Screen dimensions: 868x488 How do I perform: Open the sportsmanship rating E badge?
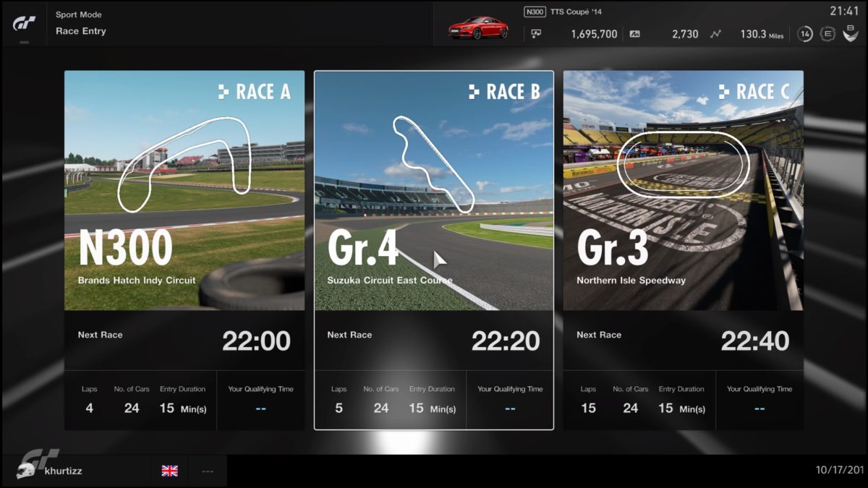pos(828,33)
